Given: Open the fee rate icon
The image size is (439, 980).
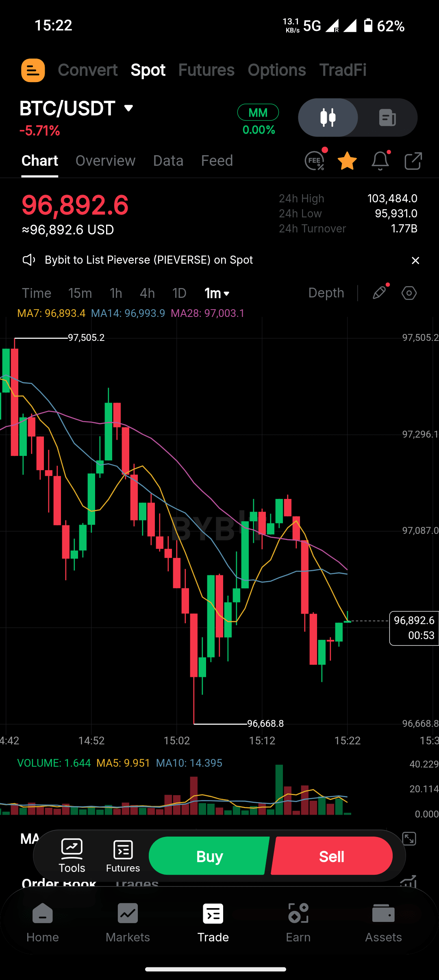Looking at the screenshot, I should [x=315, y=161].
